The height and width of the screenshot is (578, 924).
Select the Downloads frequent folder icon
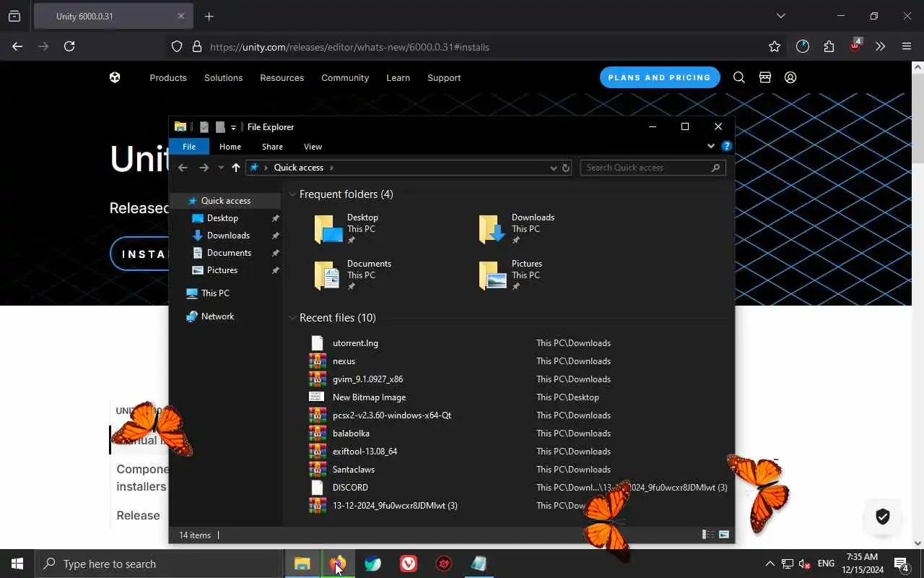[493, 229]
